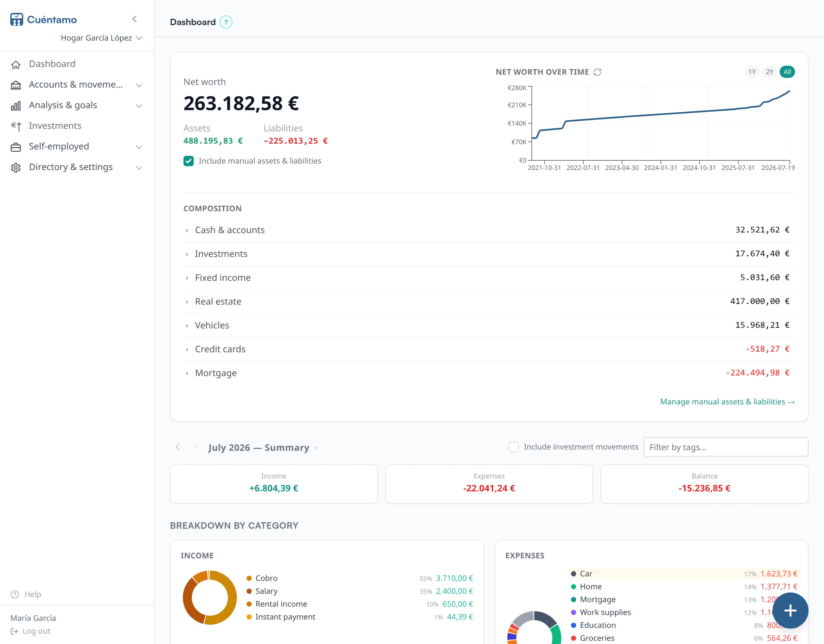
Task: Click the Investments euro arrow icon
Action: pyautogui.click(x=16, y=126)
